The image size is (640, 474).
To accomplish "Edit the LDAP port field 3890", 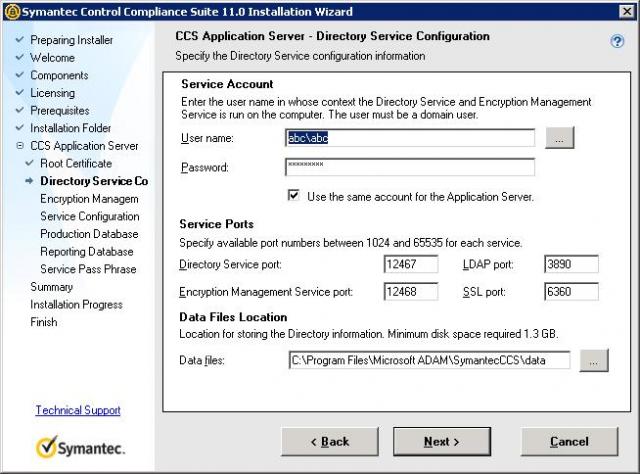I will [571, 264].
